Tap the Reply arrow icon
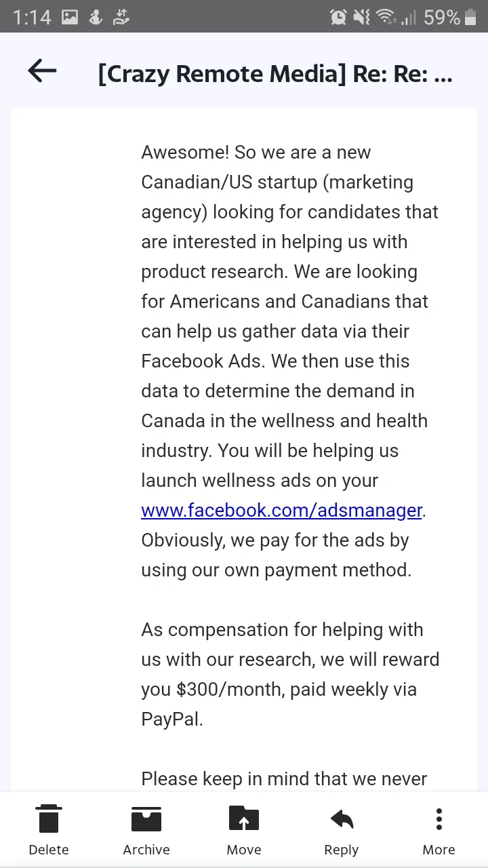The height and width of the screenshot is (868, 488). [x=342, y=819]
